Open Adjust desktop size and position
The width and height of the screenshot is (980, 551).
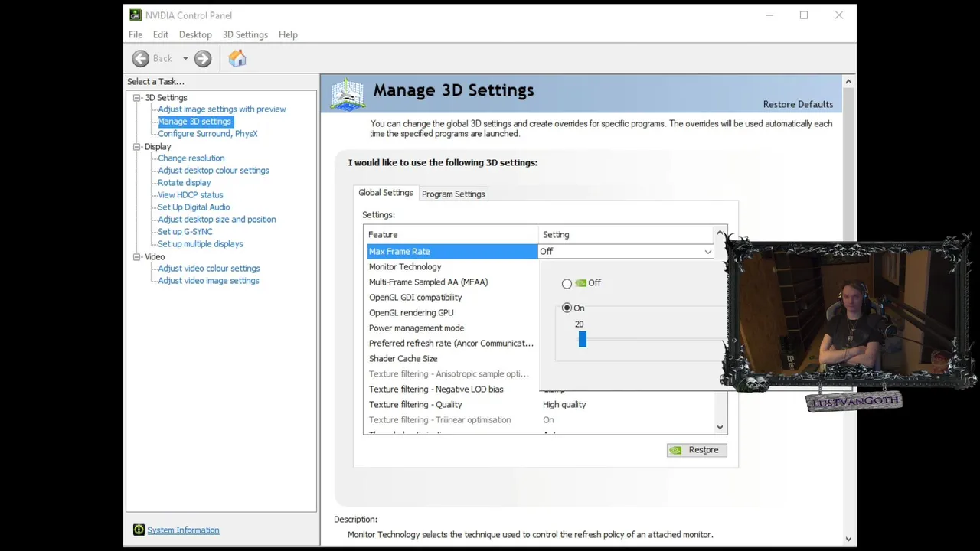point(217,219)
